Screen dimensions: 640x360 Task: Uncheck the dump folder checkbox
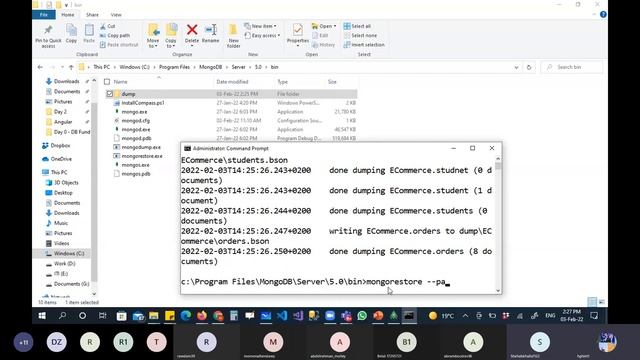[109, 94]
